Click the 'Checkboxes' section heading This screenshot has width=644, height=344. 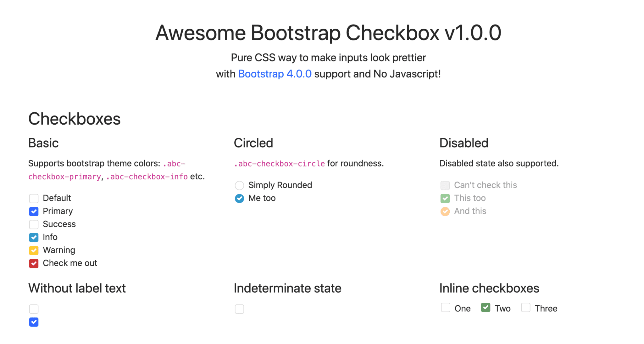(x=74, y=119)
